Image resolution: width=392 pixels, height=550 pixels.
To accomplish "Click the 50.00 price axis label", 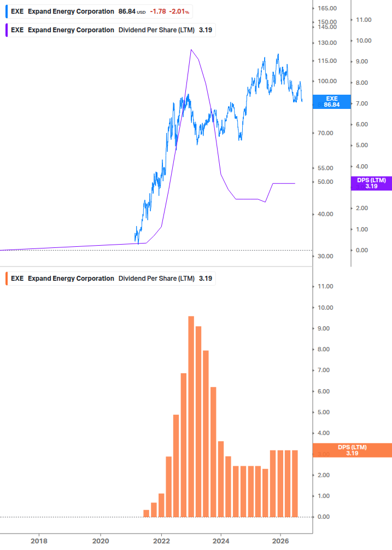I will pos(325,182).
